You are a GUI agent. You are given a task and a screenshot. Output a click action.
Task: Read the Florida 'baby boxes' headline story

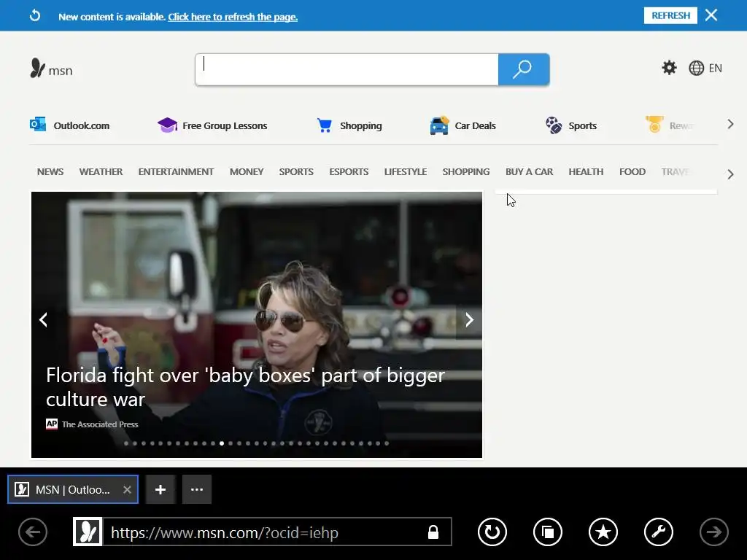(245, 386)
